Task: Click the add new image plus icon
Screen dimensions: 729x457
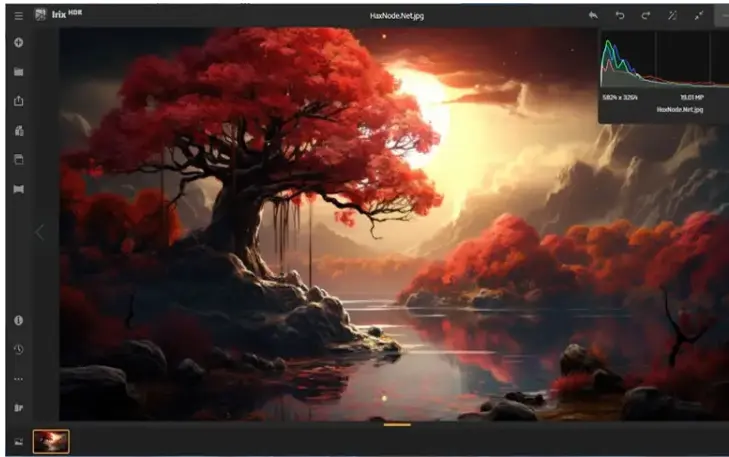Action: [18, 43]
